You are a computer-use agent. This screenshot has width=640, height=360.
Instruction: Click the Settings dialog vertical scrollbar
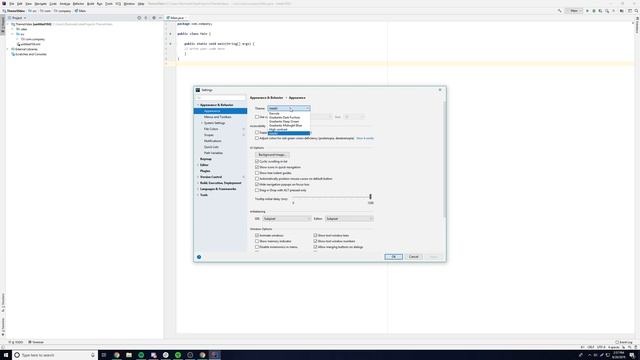[x=444, y=159]
